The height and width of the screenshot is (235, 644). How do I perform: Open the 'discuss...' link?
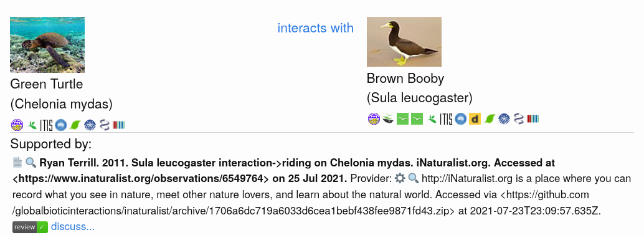(73, 226)
